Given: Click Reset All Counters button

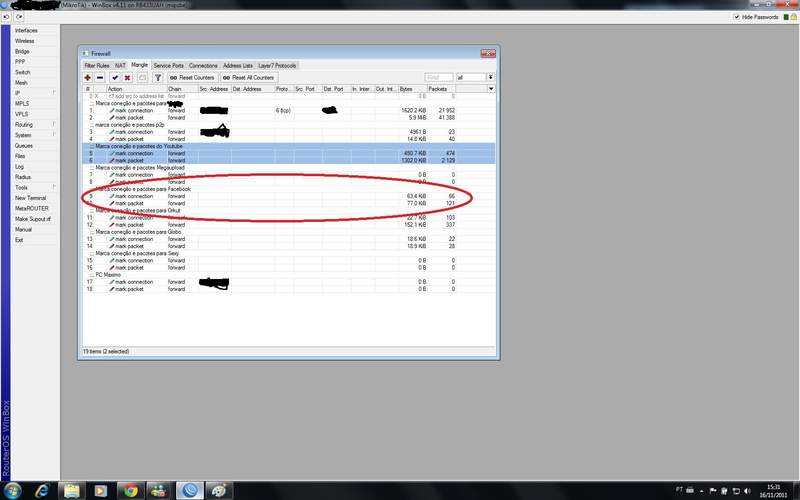Looking at the screenshot, I should pos(249,78).
